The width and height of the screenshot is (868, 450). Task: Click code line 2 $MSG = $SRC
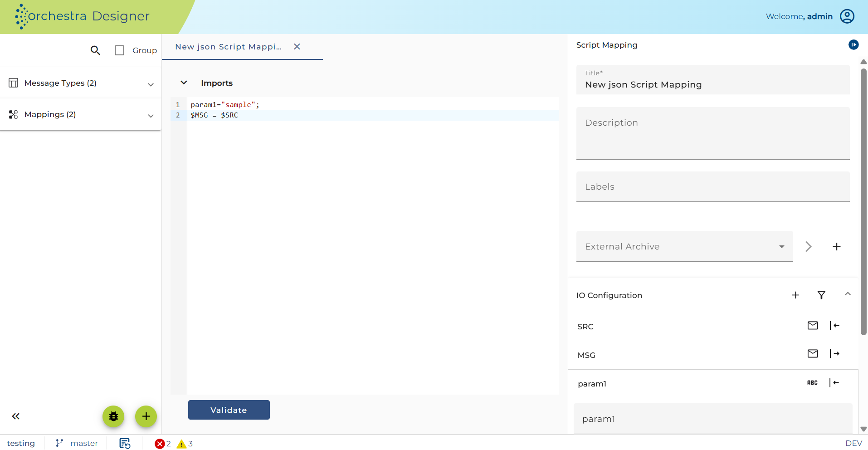pyautogui.click(x=214, y=115)
